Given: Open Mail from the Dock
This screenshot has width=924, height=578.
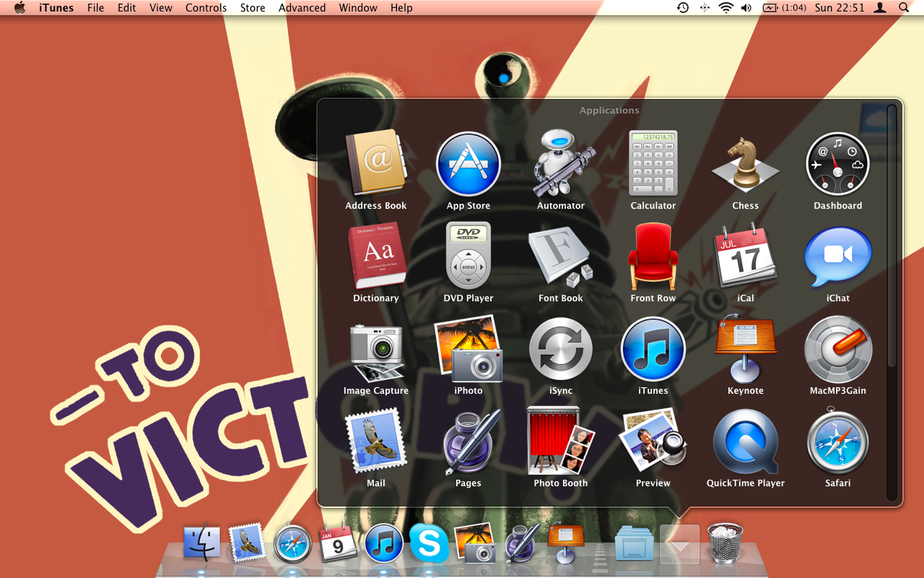Looking at the screenshot, I should [247, 543].
